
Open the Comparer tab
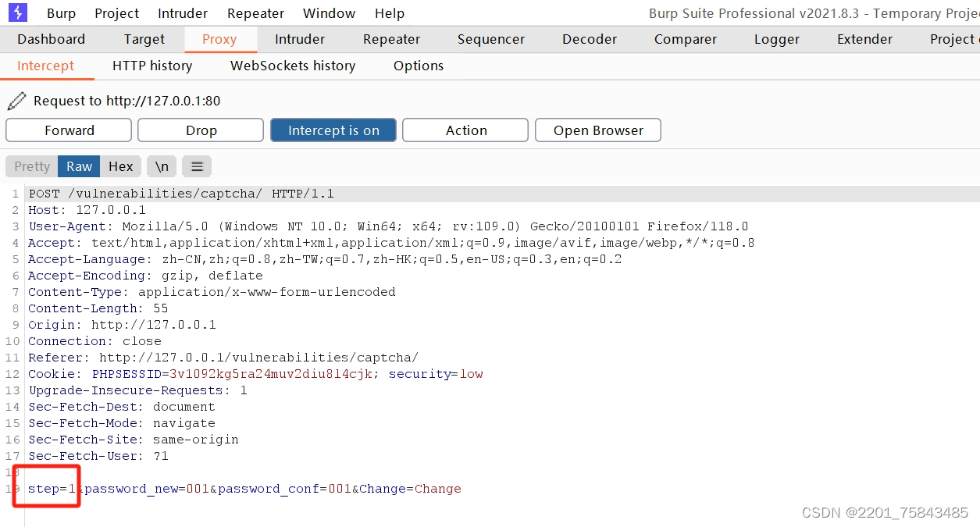[x=686, y=39]
